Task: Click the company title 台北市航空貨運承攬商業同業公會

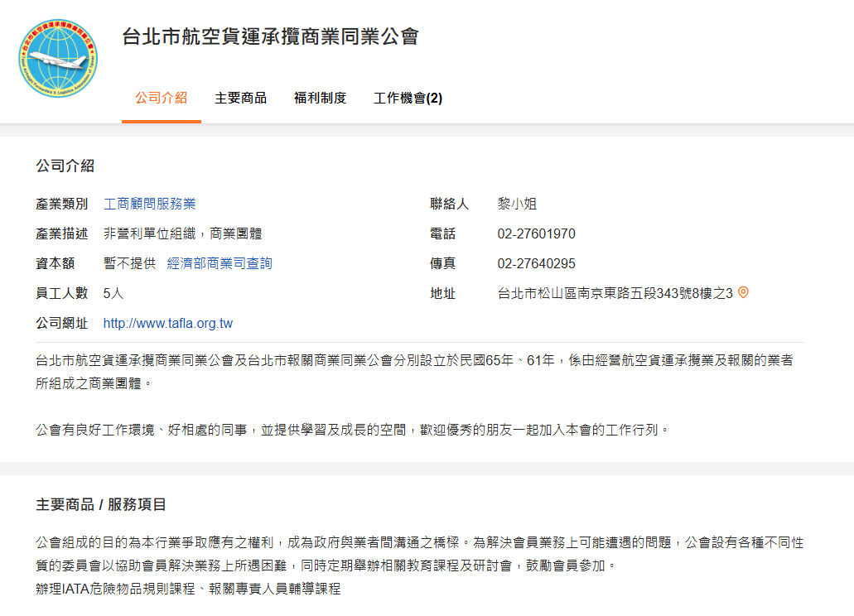Action: coord(271,36)
